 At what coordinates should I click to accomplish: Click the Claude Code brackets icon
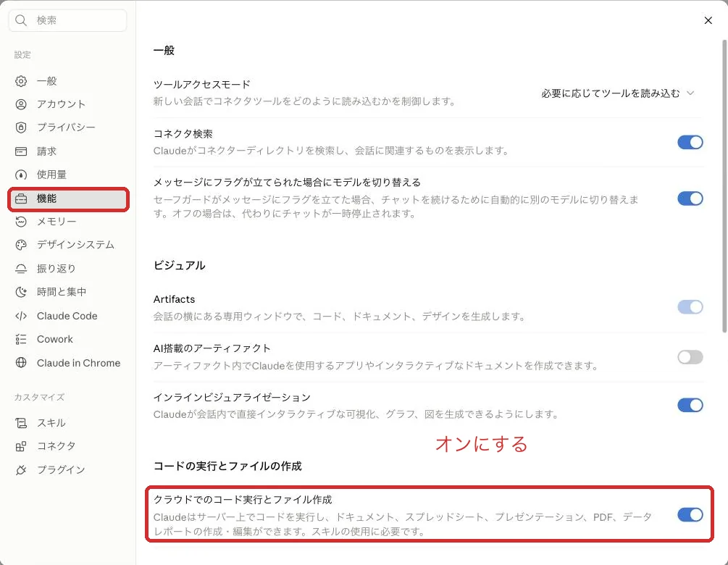[x=21, y=316]
